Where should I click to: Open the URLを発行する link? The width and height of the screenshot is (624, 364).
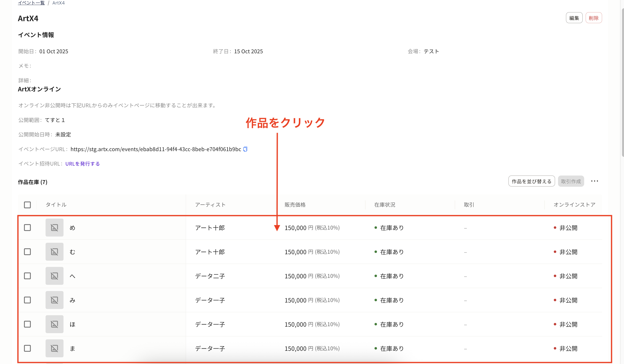click(x=82, y=164)
